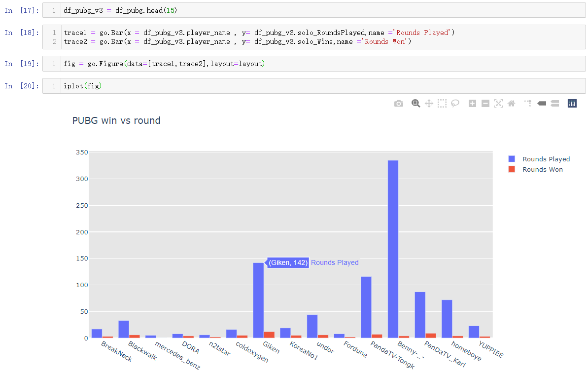Click the 'In [18]:' cell prompt
Screen dimensions: 588x373
(x=22, y=33)
